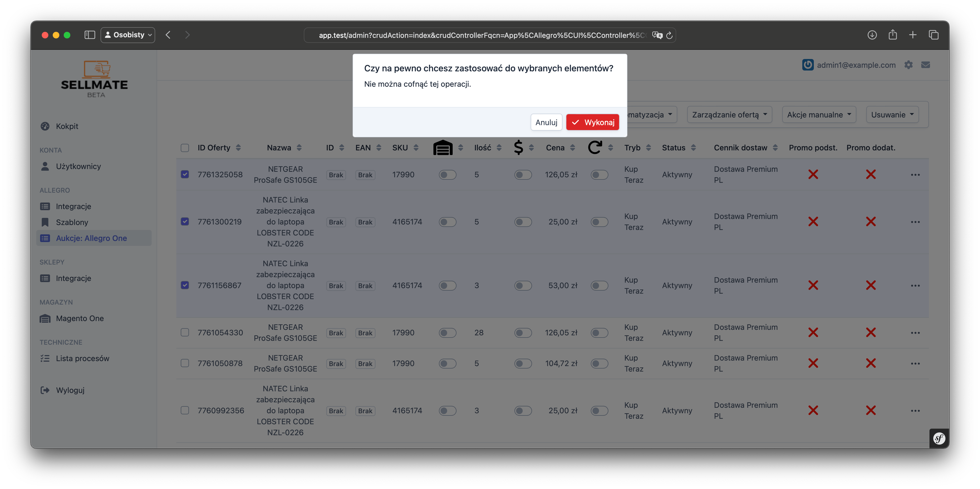Click Promo podst. red X for offer 7761325058
The height and width of the screenshot is (489, 980).
point(813,175)
